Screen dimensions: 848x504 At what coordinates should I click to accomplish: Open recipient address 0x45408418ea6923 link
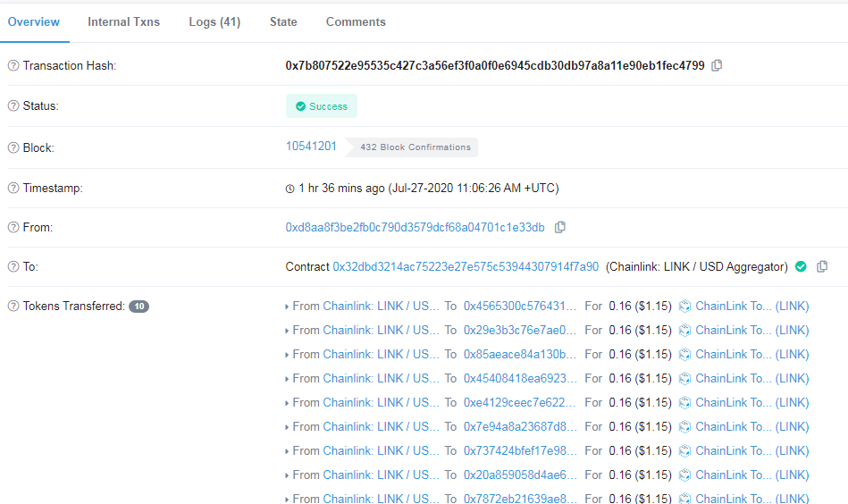[x=520, y=379]
